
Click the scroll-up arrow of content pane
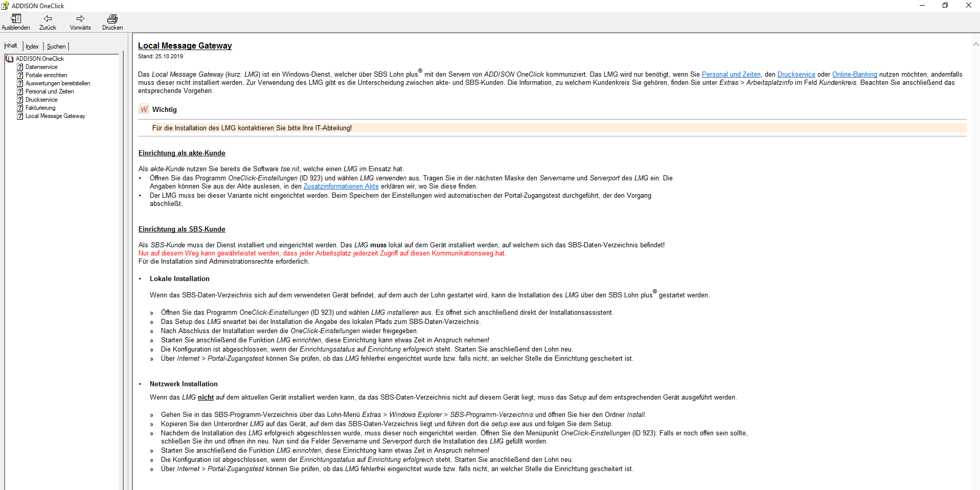975,45
